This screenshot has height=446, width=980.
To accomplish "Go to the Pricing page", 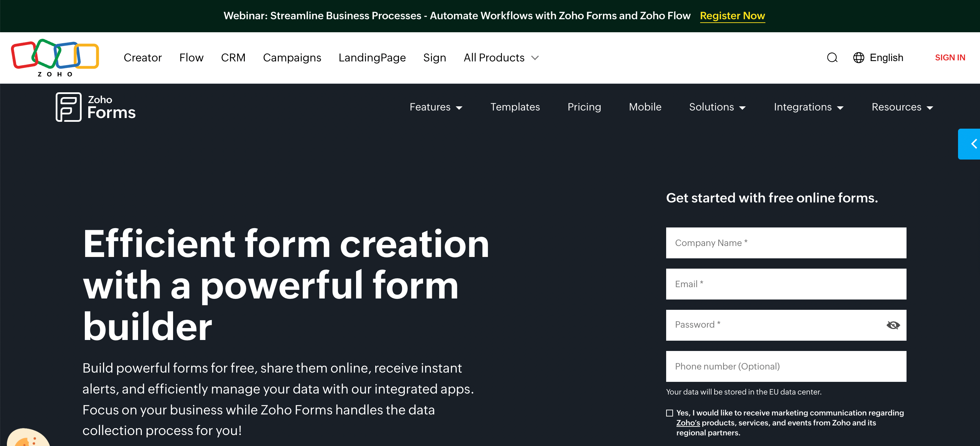I will click(584, 107).
